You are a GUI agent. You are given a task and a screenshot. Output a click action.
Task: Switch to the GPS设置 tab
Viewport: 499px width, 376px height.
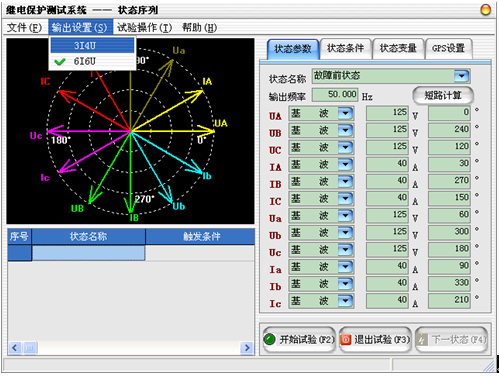click(x=448, y=48)
